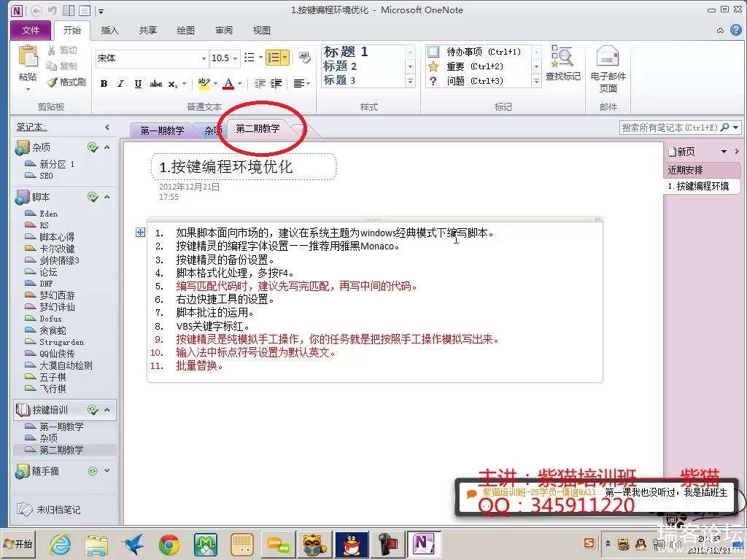Click the clear formatting eraser icon

(303, 58)
